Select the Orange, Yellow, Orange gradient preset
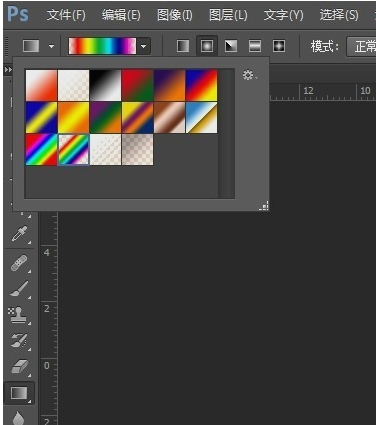This screenshot has height=425, width=376. [x=73, y=117]
